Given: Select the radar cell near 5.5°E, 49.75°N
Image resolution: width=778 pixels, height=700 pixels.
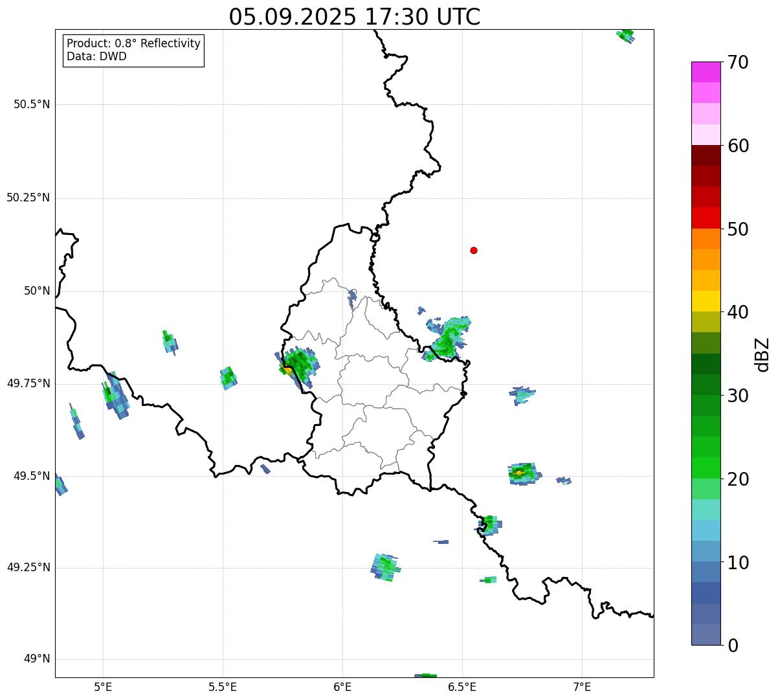Looking at the screenshot, I should coord(228,378).
